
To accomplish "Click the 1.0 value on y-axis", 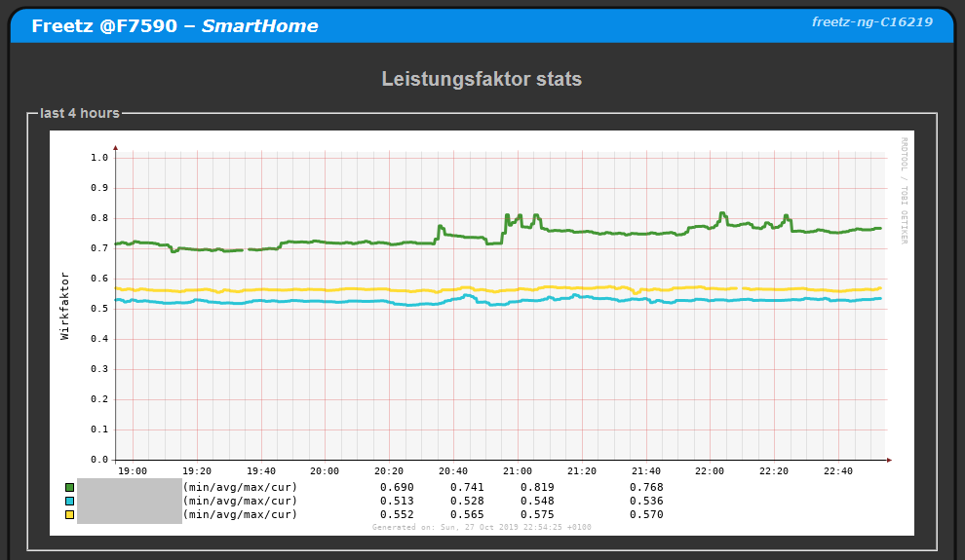I will tap(98, 158).
